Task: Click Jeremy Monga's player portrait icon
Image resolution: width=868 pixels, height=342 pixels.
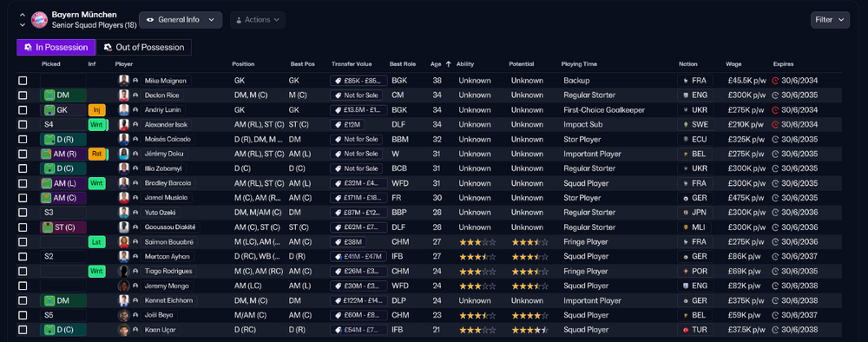Action: point(124,286)
